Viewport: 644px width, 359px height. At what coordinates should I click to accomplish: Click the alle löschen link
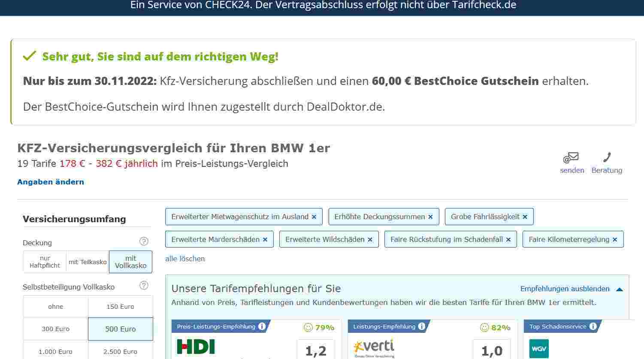pos(185,259)
